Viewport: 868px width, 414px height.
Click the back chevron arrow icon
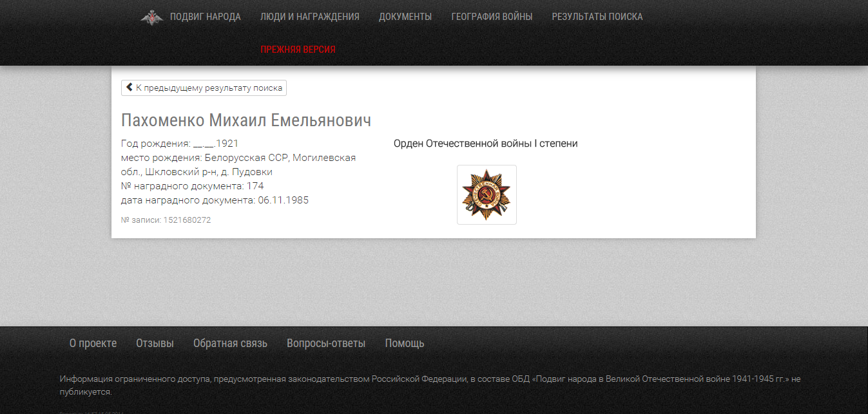[x=130, y=88]
